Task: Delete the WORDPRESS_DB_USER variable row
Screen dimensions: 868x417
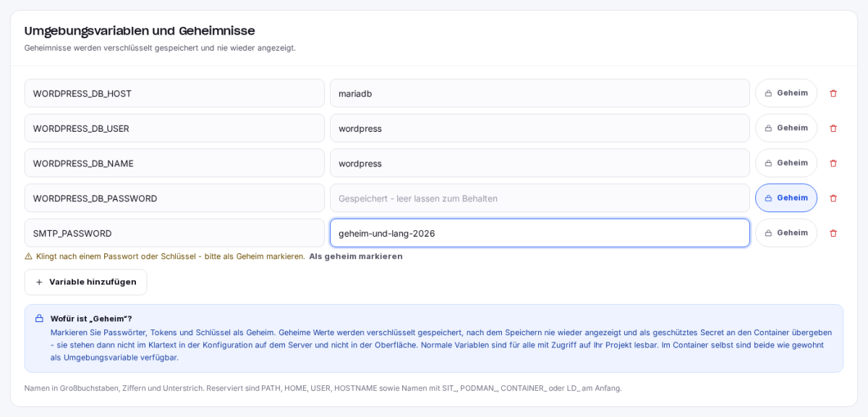Action: pos(833,128)
